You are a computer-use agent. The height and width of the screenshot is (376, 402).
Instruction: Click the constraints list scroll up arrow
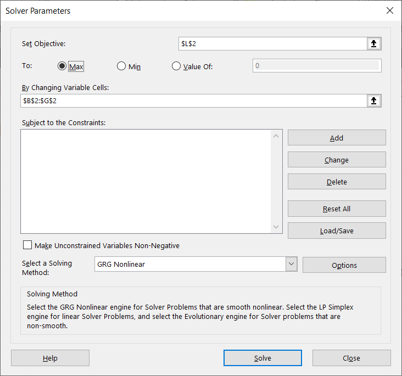(x=276, y=136)
